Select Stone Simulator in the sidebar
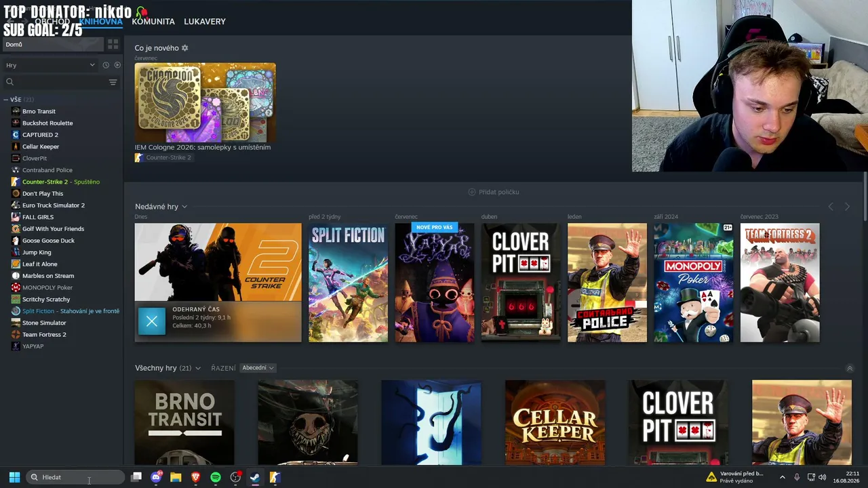This screenshot has width=868, height=488. click(44, 323)
